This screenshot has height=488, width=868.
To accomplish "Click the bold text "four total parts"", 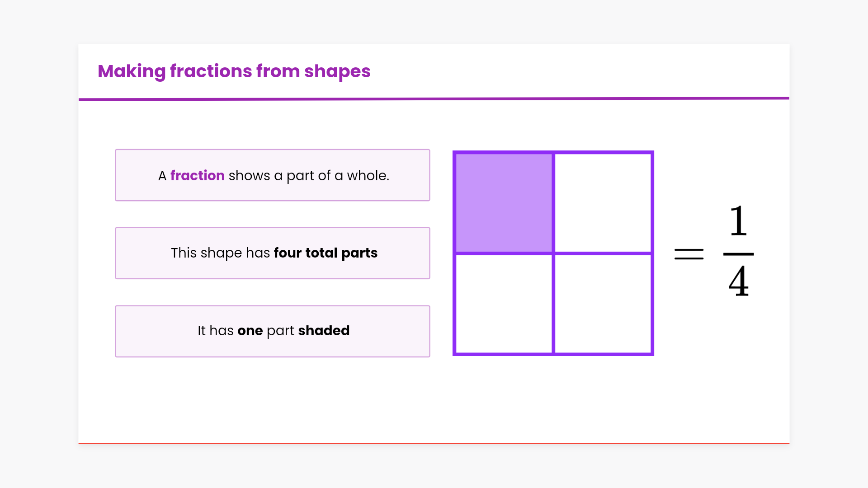I will [325, 253].
